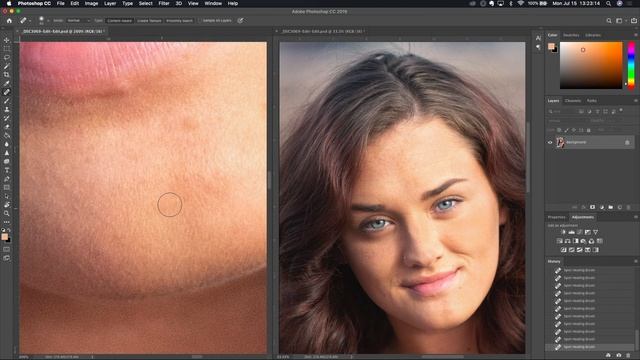
Task: Open the Layers panel menu
Action: pos(635,100)
